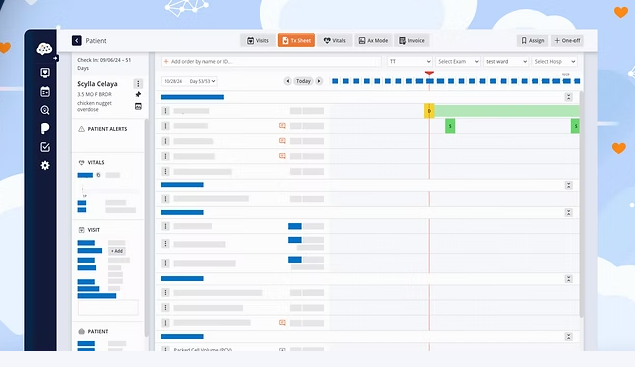Open the magnifier search icon in sidebar
Viewport: 635px width, 367px height.
[45, 110]
